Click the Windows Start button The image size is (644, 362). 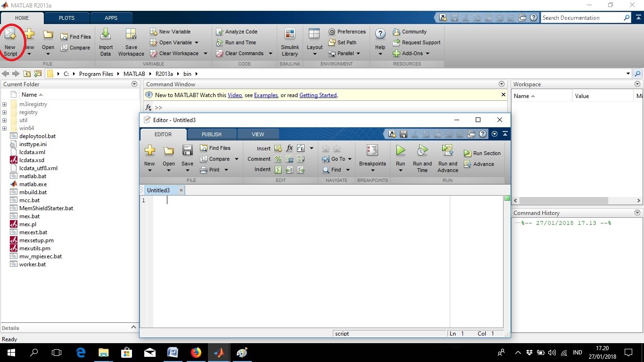click(11, 353)
